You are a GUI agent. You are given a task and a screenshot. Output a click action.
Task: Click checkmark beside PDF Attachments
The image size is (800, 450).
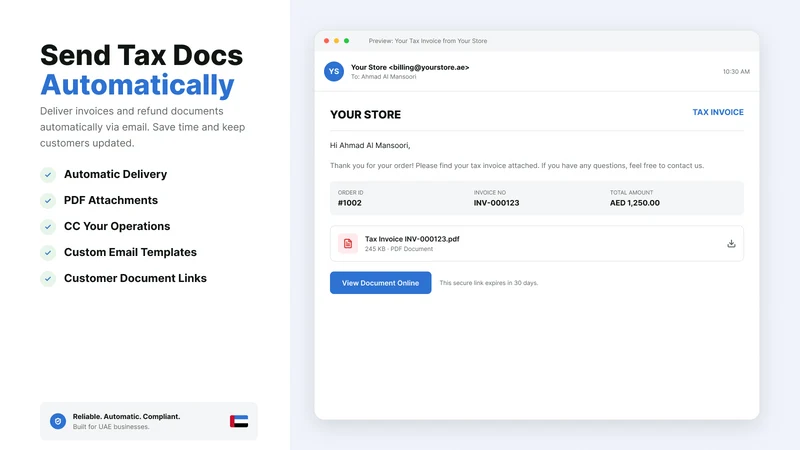(48, 201)
